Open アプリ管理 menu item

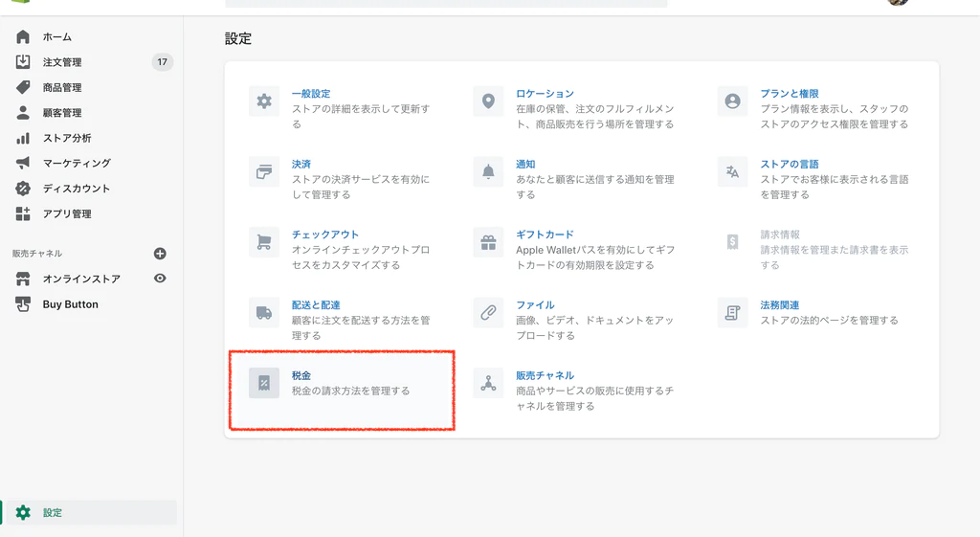click(67, 213)
